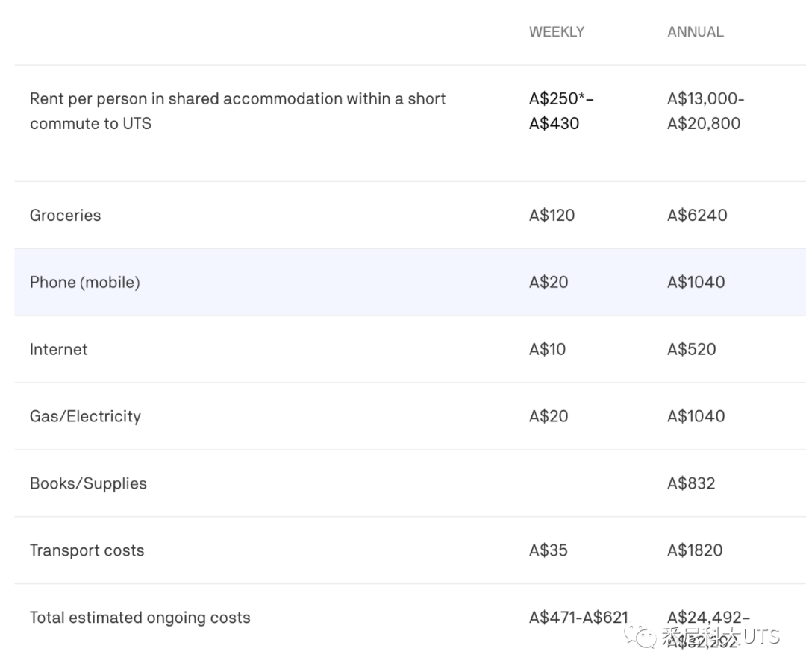The width and height of the screenshot is (806, 672).
Task: Select the weekly rent A$250*–A$430 value
Action: (x=560, y=110)
